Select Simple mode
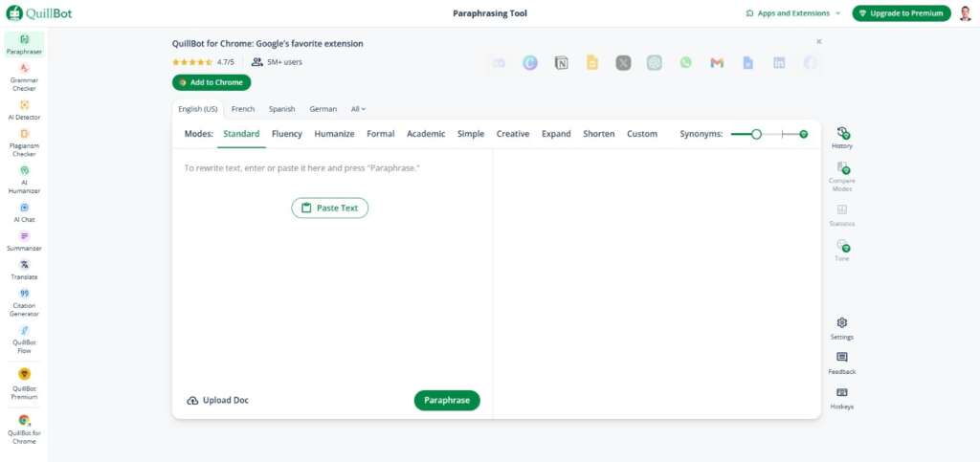Screen dimensions: 980x462 tap(471, 134)
